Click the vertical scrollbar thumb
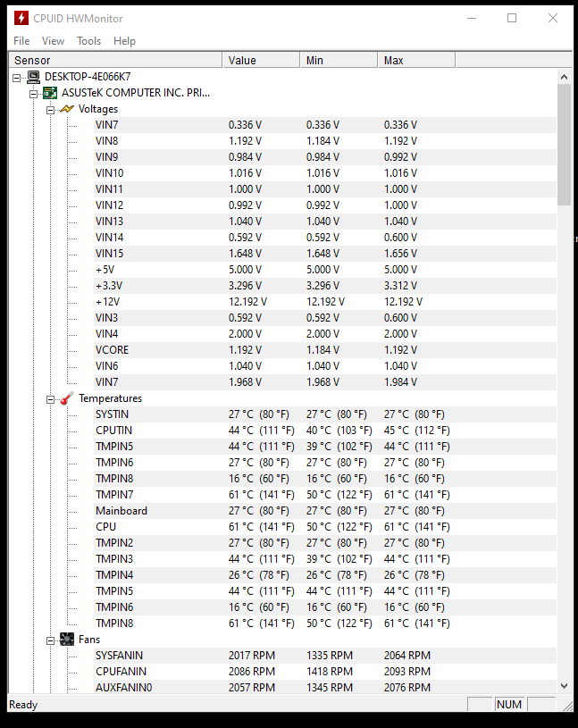The height and width of the screenshot is (728, 578). (x=564, y=145)
